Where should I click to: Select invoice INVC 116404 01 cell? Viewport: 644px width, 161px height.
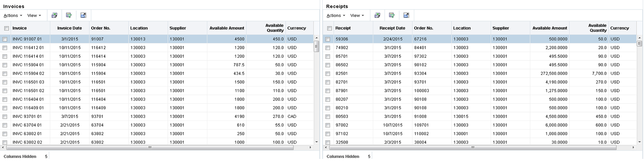point(28,99)
